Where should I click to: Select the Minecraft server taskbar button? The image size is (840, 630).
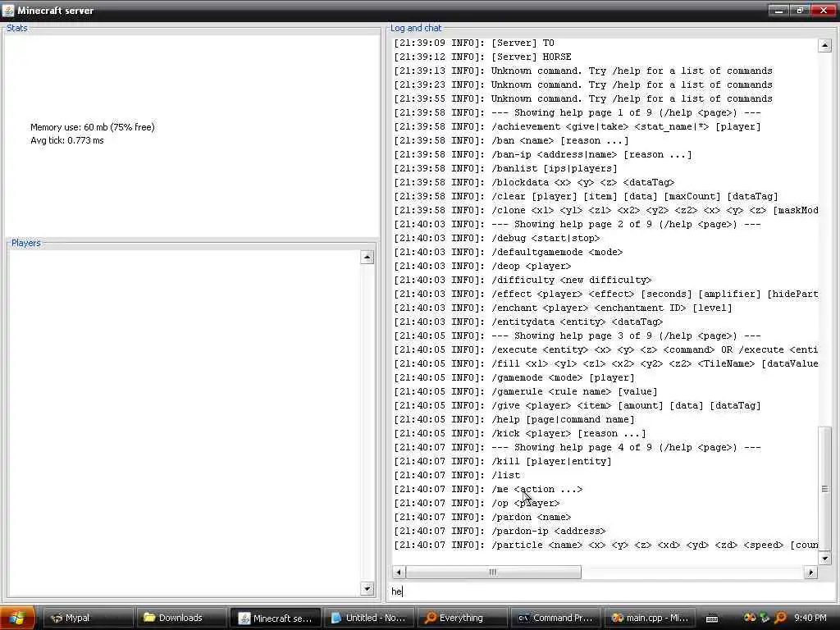coord(275,618)
